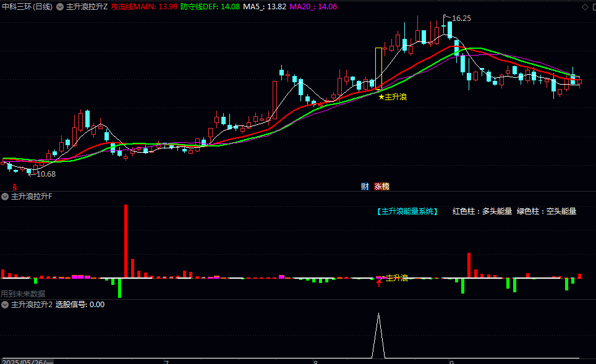Click the 主升浪拉升F panel title
Screen dimensions: 596x364
[32, 197]
